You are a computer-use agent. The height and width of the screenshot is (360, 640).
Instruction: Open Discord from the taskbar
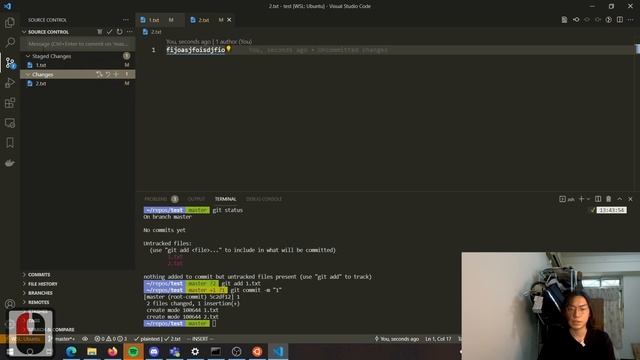point(154,351)
